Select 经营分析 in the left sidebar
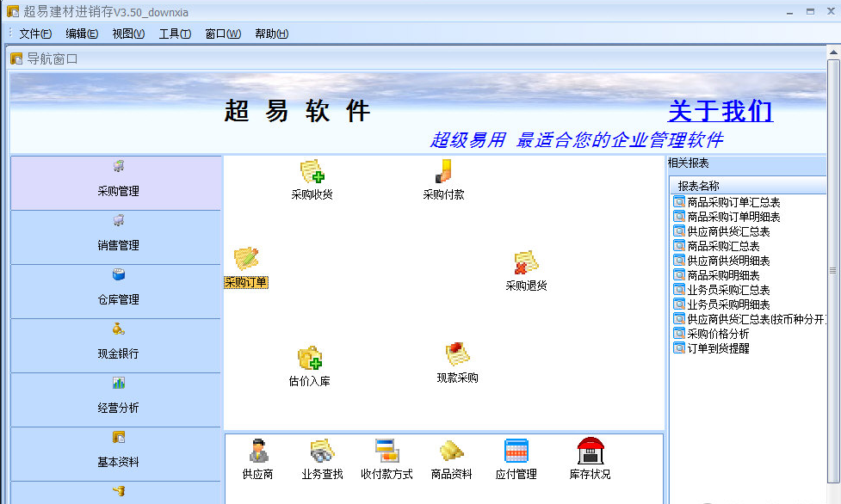Viewport: 841px width, 504px height. tap(116, 400)
